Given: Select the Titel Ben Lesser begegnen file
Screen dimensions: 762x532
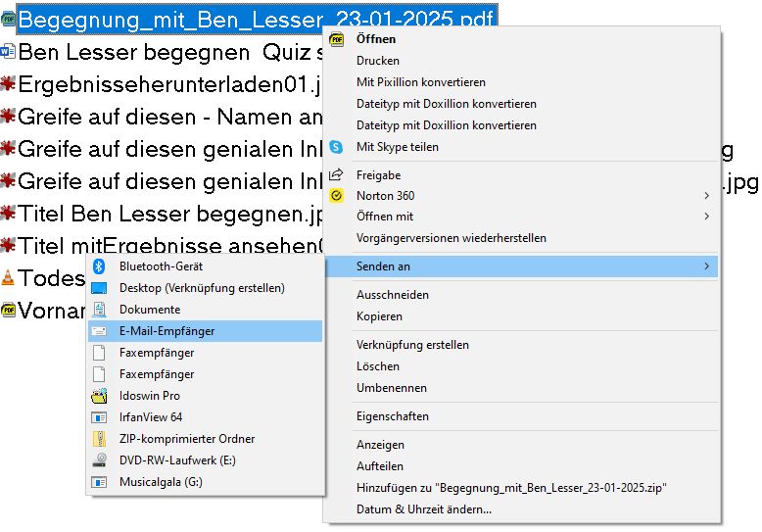Looking at the screenshot, I should point(167,214).
